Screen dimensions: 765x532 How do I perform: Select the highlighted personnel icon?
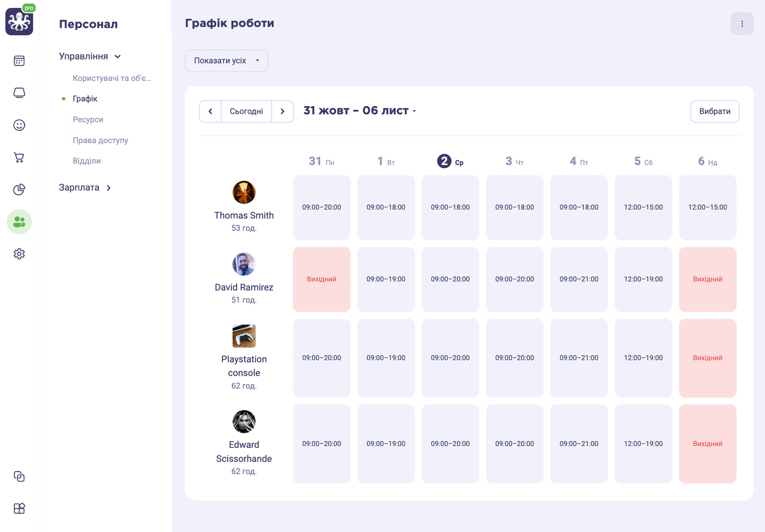pyautogui.click(x=19, y=221)
